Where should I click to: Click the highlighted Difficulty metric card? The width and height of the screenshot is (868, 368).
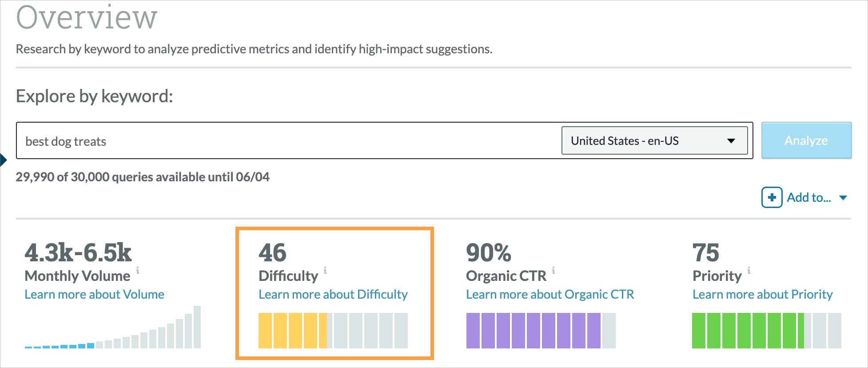pos(335,292)
